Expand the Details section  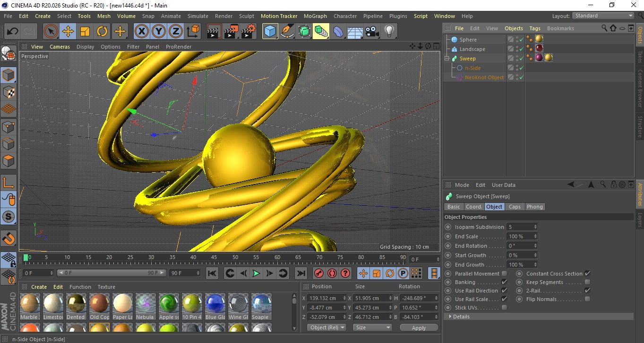(461, 317)
